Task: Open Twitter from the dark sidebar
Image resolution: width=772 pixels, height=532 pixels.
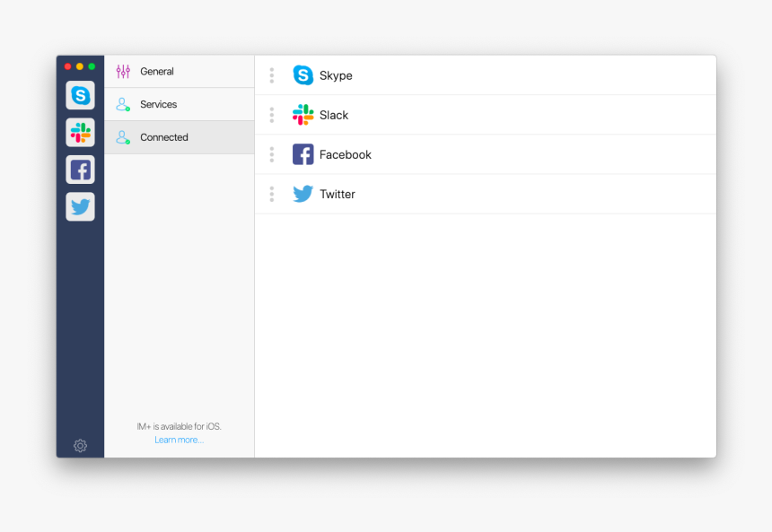Action: pyautogui.click(x=80, y=206)
